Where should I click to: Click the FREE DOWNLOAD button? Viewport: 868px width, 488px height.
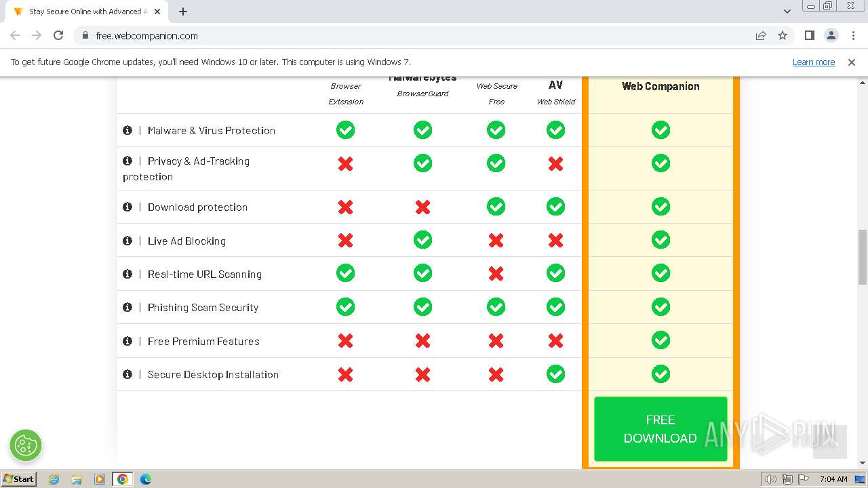(x=660, y=429)
